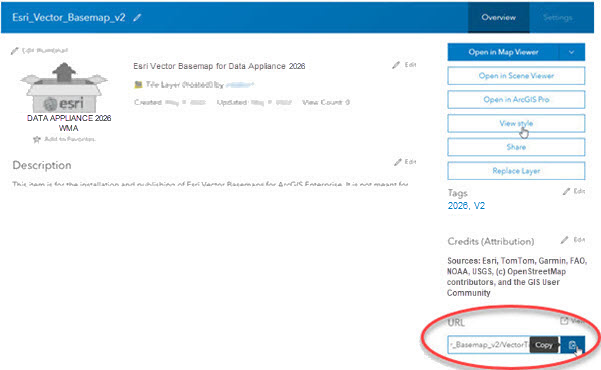Expand the Open in Map Viewer dropdown arrow
This screenshot has width=601, height=370.
point(571,52)
